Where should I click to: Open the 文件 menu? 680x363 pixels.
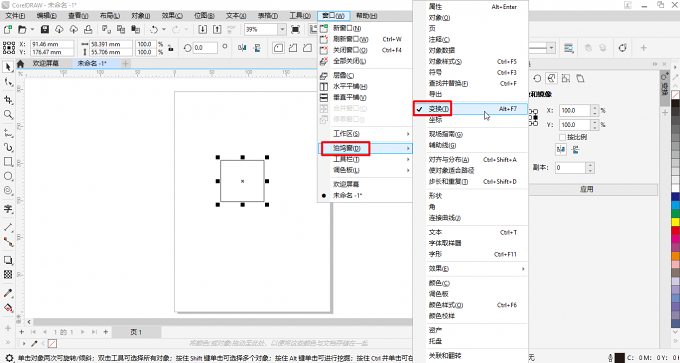(x=15, y=16)
